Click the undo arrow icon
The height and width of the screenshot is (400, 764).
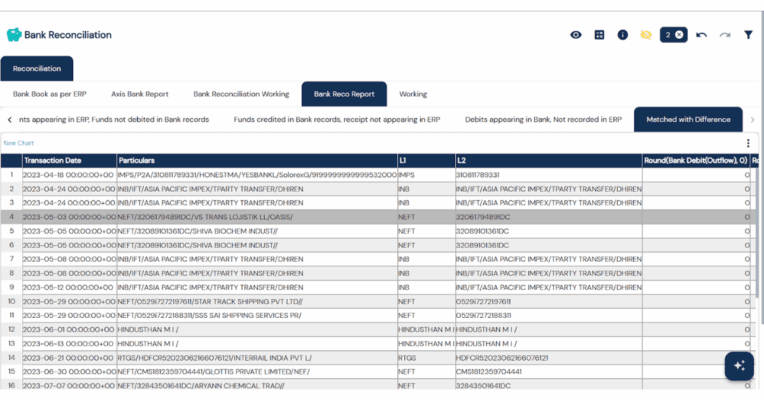click(701, 35)
